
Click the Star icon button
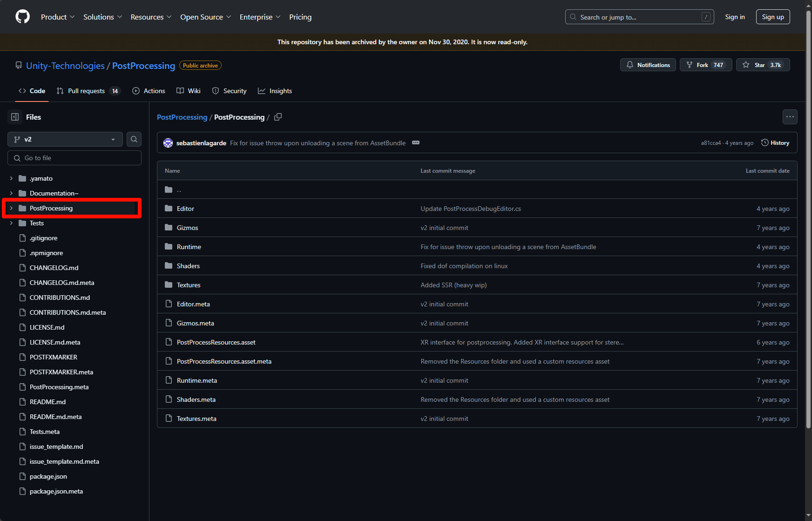coord(763,65)
